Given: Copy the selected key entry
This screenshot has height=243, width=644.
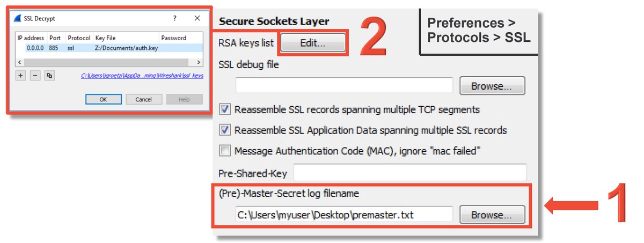Looking at the screenshot, I should coord(49,76).
